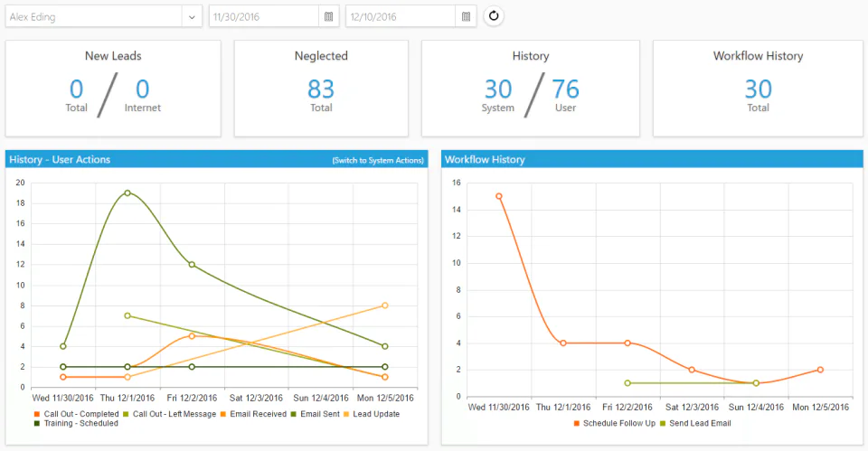Click into the 11/30/2016 start date field

point(263,16)
